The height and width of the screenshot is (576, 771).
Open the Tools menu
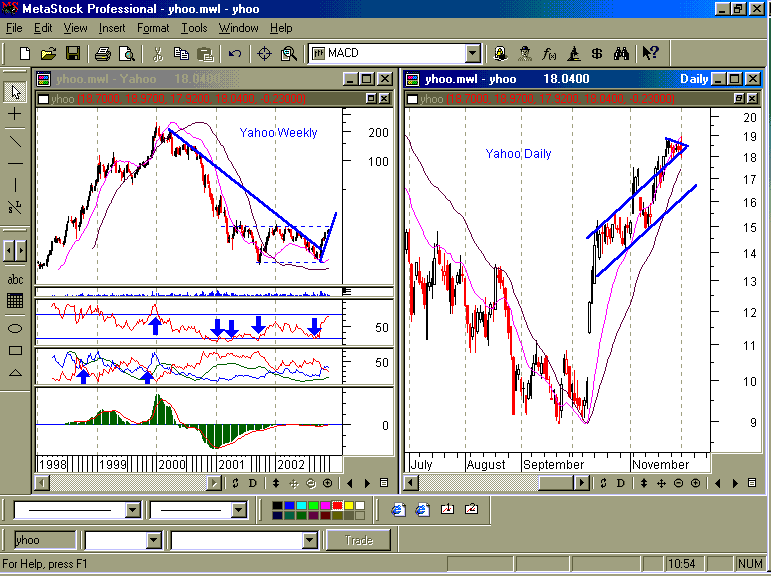(x=194, y=29)
